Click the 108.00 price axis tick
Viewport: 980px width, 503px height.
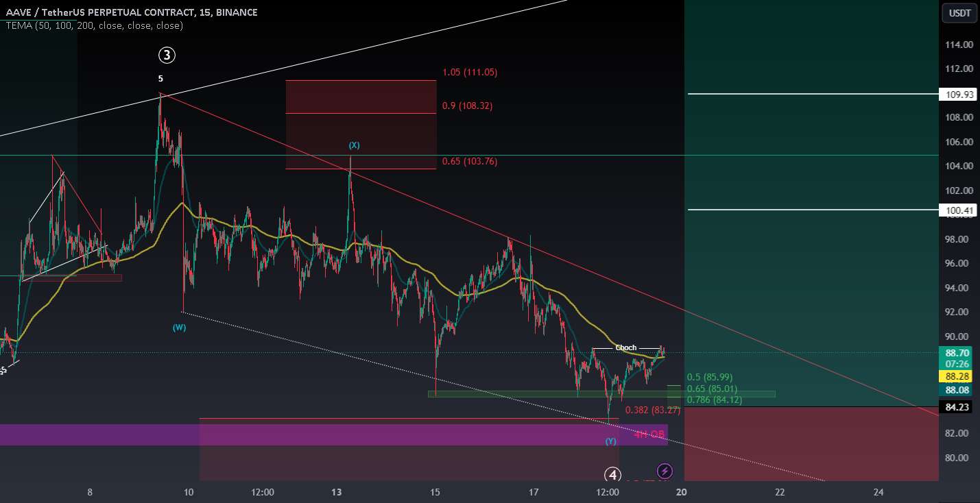coord(959,117)
